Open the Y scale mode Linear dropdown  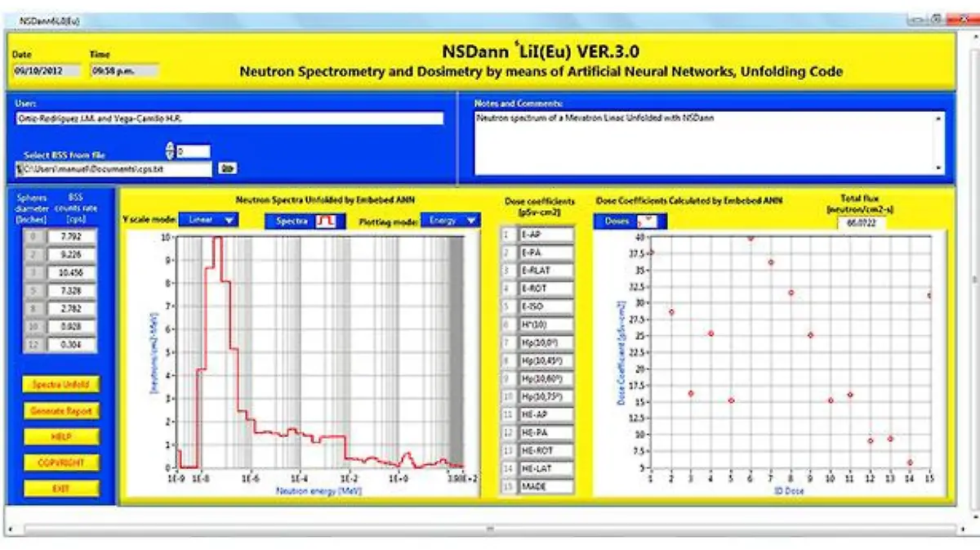pyautogui.click(x=209, y=220)
